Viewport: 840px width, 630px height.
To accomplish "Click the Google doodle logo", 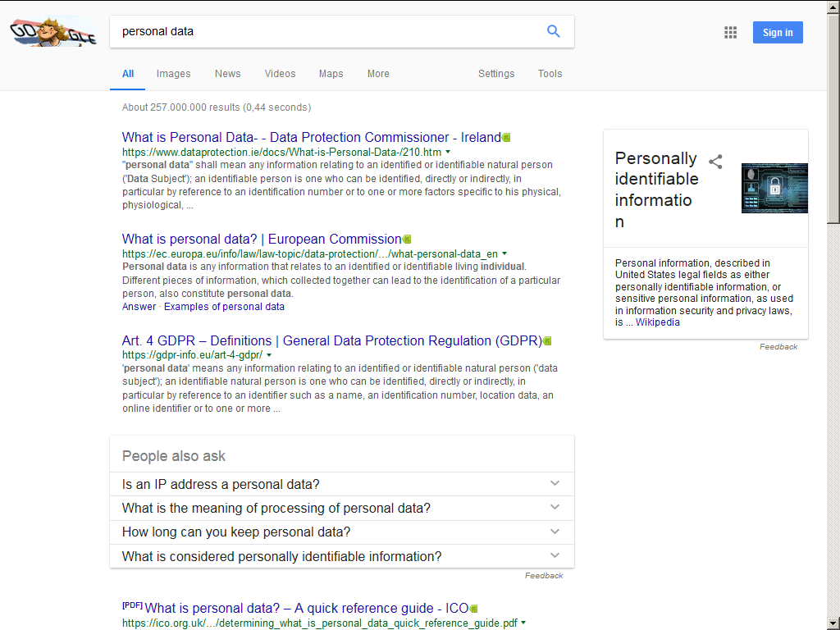I will click(x=53, y=32).
